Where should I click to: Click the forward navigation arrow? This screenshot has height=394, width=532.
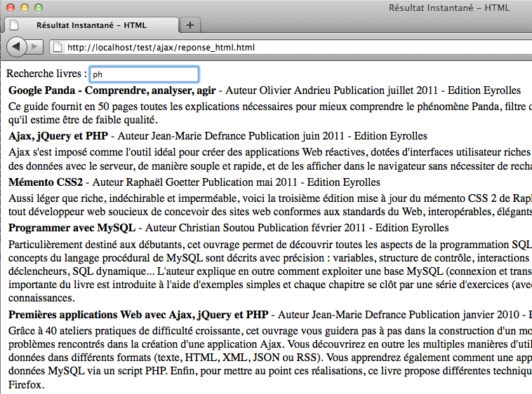pyautogui.click(x=36, y=47)
